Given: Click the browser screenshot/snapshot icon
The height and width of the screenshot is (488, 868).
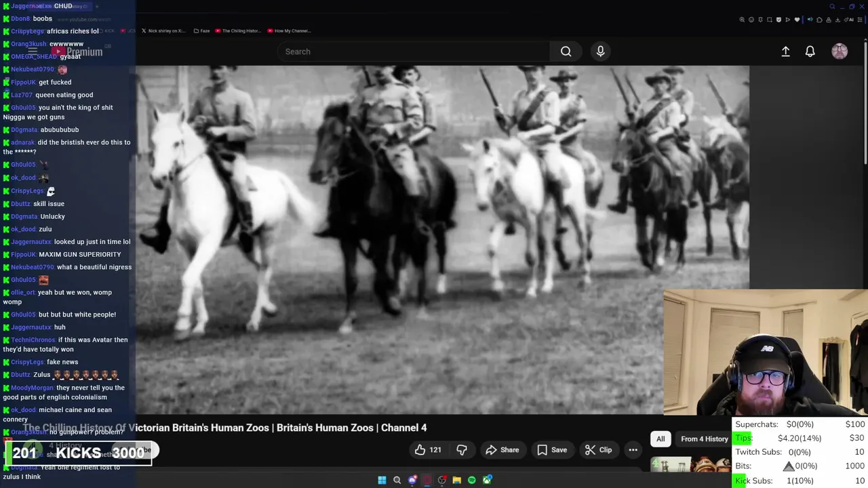Looking at the screenshot, I should tap(770, 20).
